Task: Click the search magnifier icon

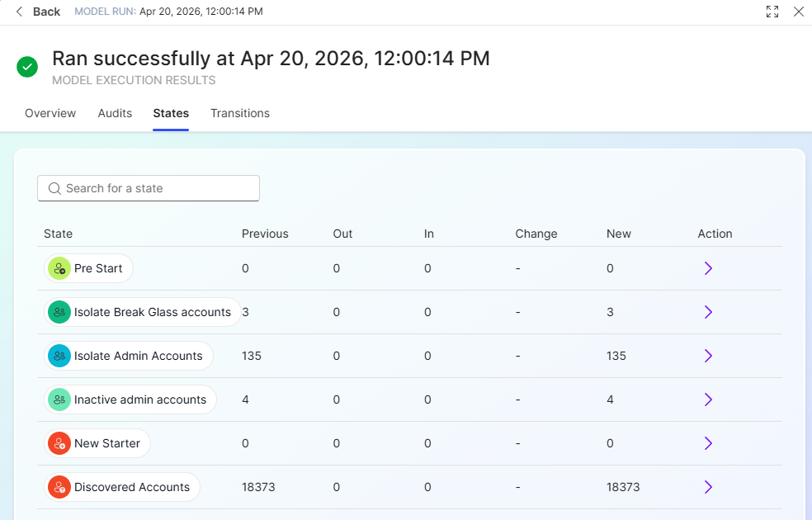Action: 54,188
